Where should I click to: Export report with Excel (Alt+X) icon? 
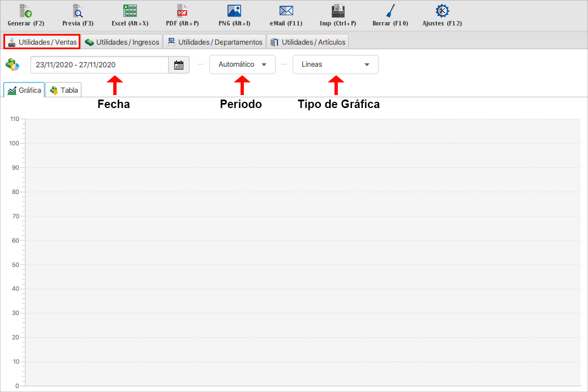pos(130,11)
